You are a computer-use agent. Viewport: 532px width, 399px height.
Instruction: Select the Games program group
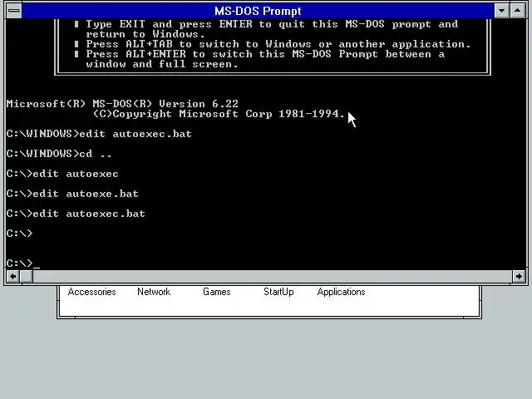[216, 292]
